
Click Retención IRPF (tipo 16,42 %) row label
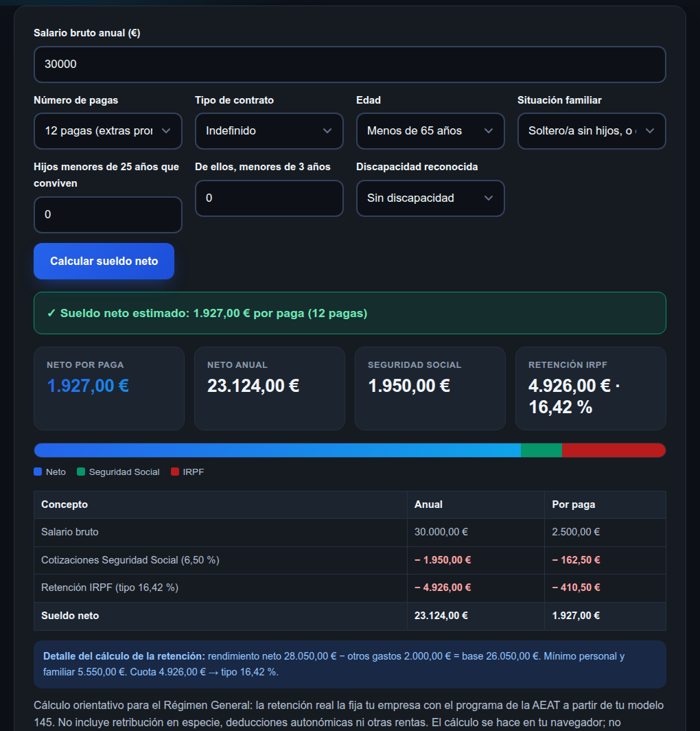110,588
